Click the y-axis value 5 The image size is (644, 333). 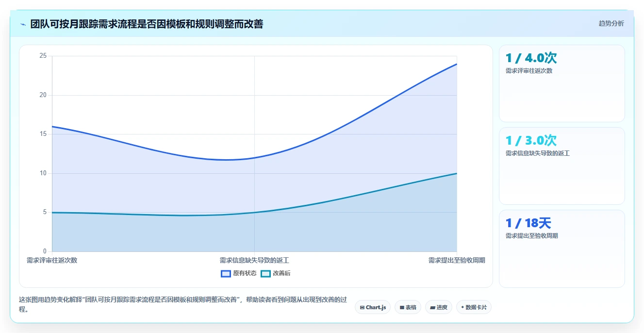coord(45,212)
